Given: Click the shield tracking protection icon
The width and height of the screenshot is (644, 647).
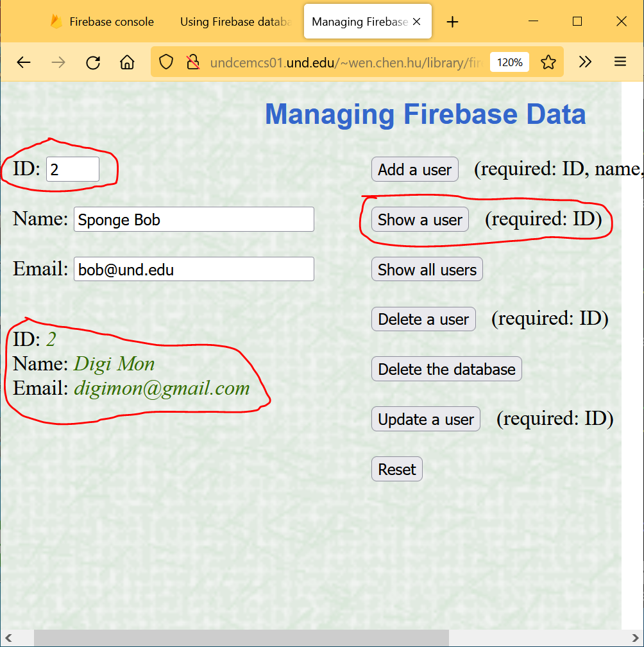Looking at the screenshot, I should tap(166, 62).
